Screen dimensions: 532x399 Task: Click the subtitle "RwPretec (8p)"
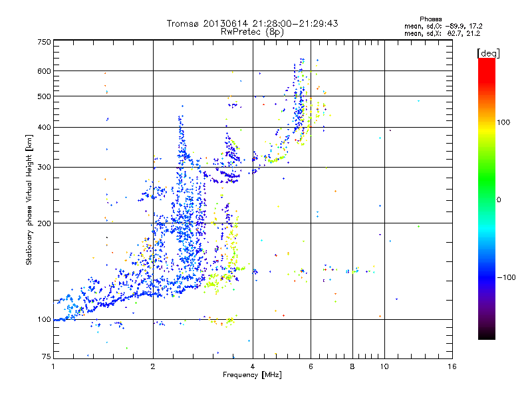(252, 32)
